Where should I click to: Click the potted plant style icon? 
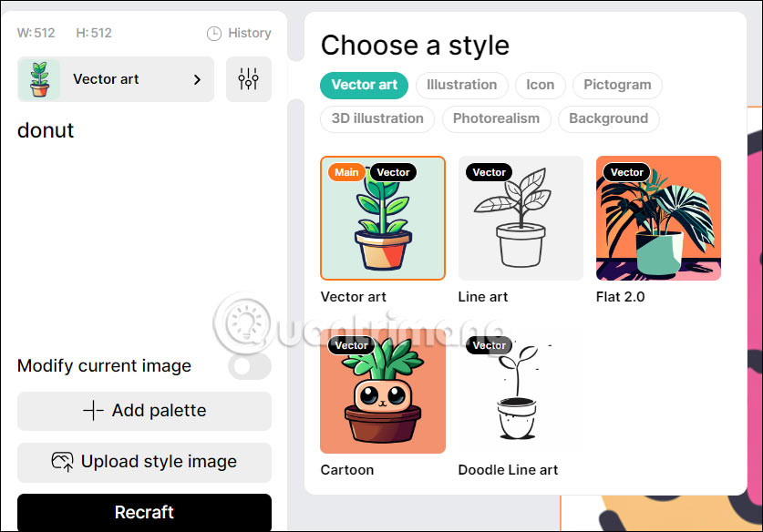tap(38, 79)
